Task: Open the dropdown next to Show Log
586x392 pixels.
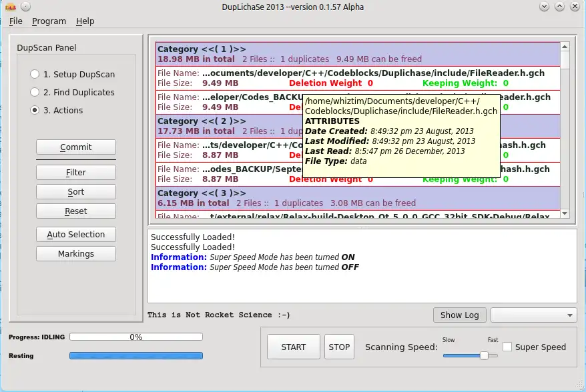Action: [534, 315]
